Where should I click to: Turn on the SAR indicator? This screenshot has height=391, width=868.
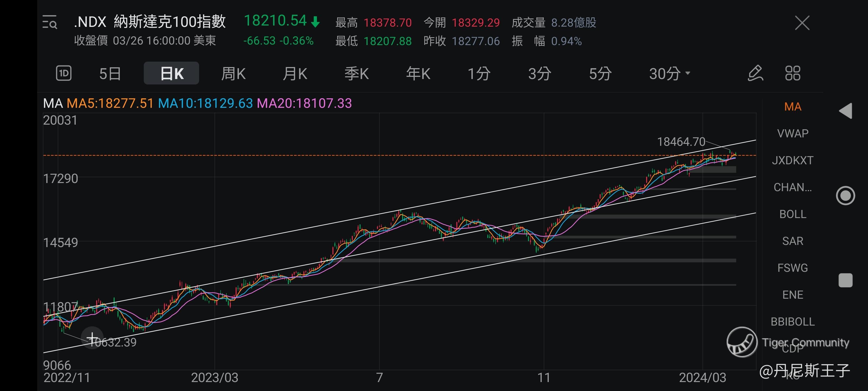point(793,241)
